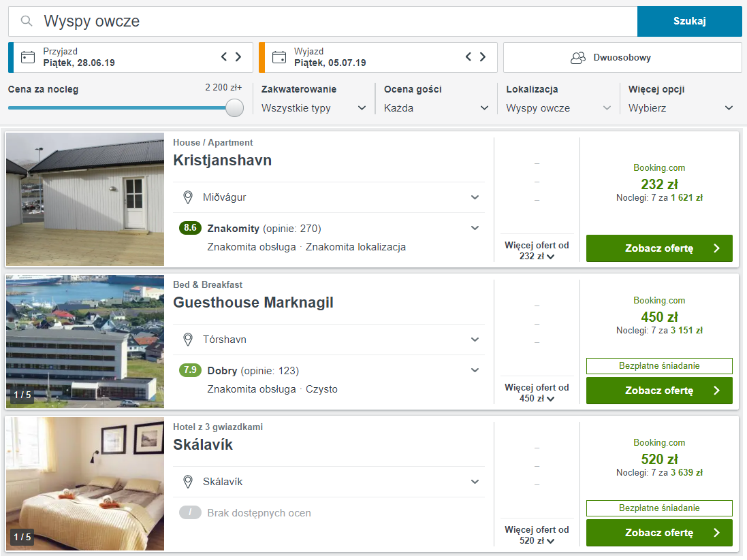Expand Kristjanshavn reviews details chevron

pos(475,228)
